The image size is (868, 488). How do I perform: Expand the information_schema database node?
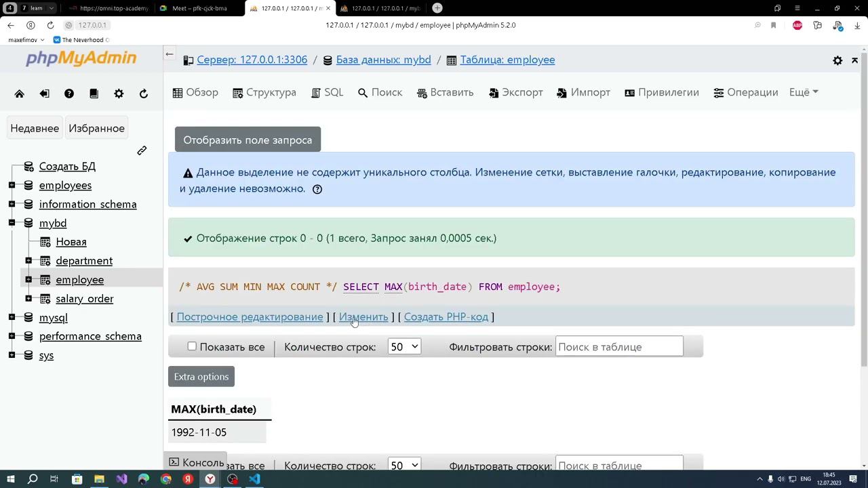tap(12, 204)
